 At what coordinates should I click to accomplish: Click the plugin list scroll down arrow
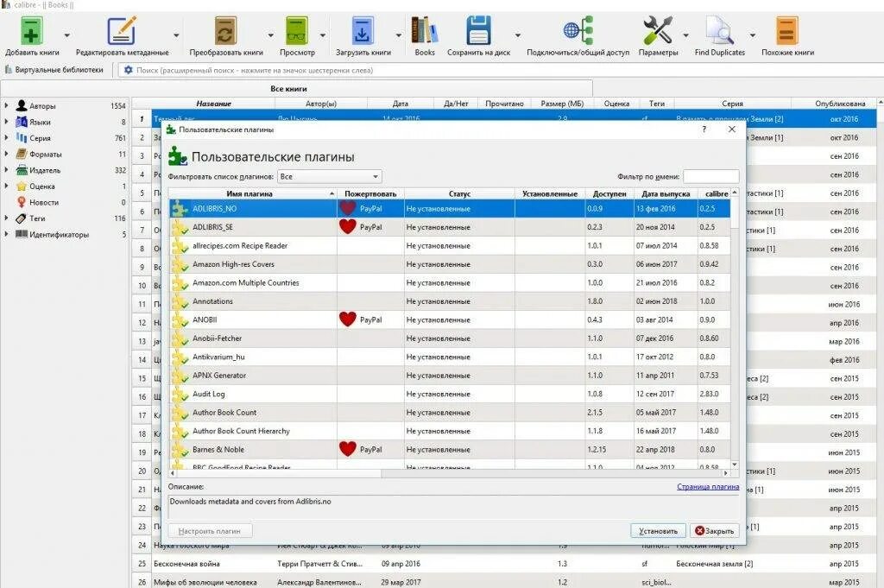click(x=735, y=464)
